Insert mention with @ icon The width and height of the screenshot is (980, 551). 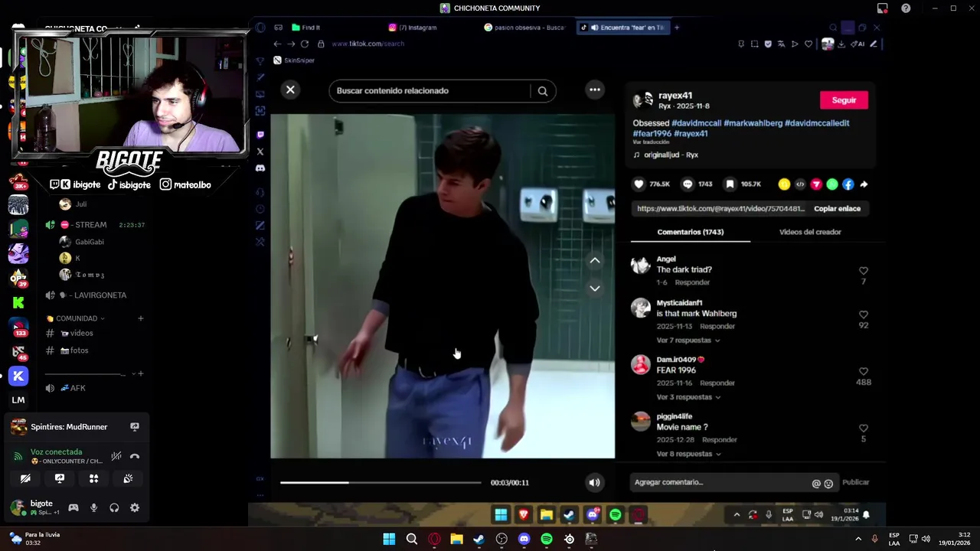click(x=816, y=484)
